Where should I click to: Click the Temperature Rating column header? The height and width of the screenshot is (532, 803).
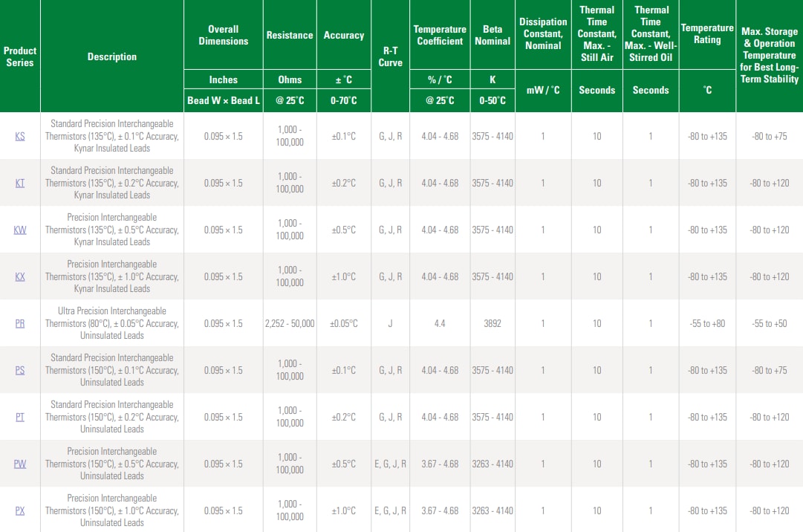(707, 33)
